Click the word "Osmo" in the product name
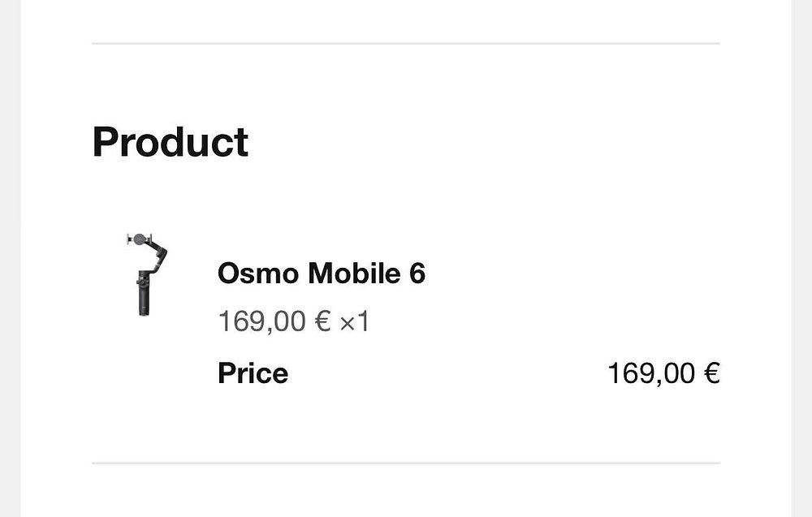 pyautogui.click(x=258, y=274)
